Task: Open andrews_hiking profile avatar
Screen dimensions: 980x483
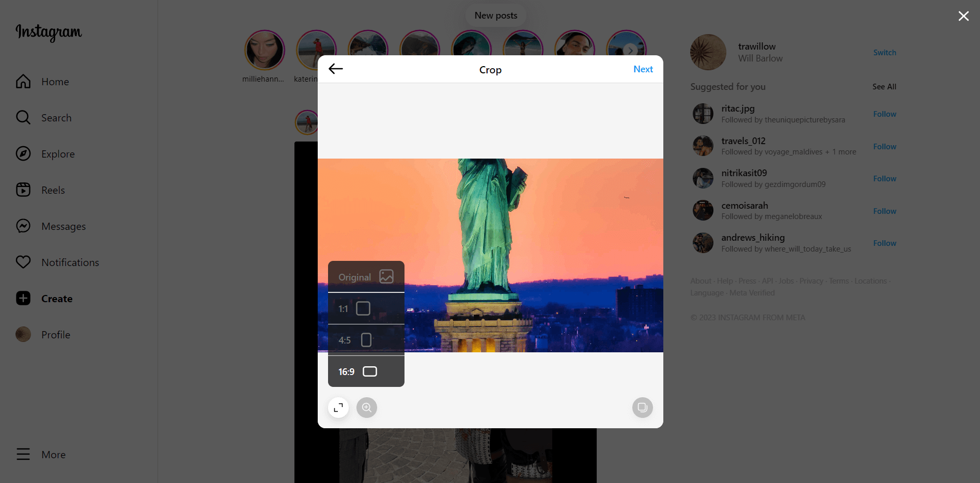Action: coord(703,243)
